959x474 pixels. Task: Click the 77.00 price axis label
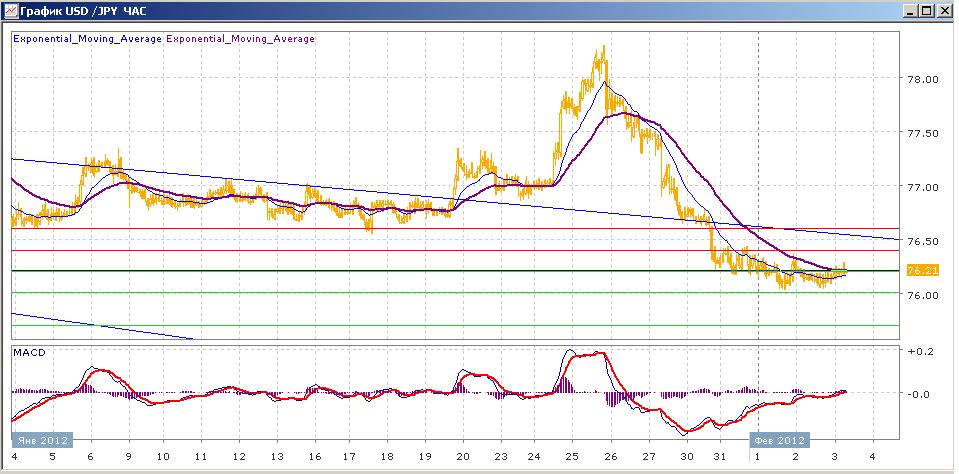pyautogui.click(x=925, y=187)
